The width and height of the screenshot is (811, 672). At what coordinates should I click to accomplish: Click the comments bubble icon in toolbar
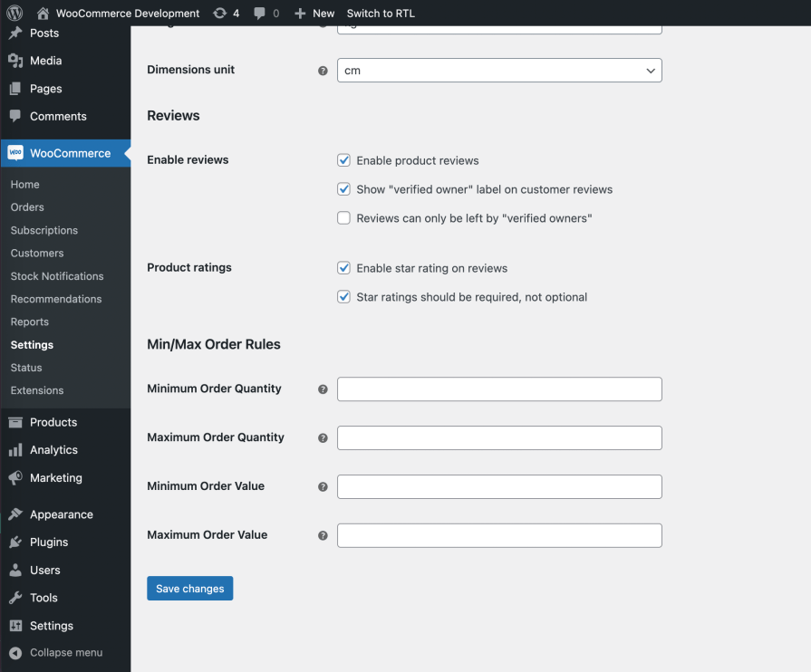click(260, 14)
